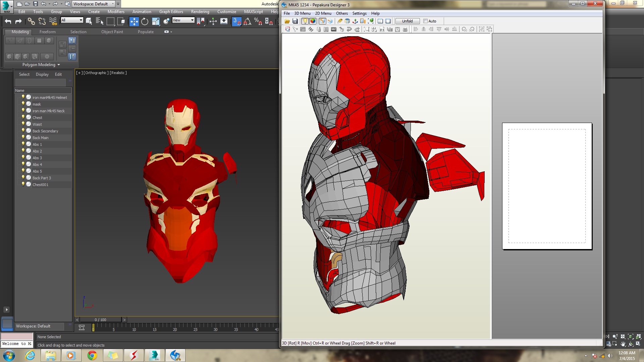Activate the Select and Scale tool
644x362 pixels.
point(155,21)
